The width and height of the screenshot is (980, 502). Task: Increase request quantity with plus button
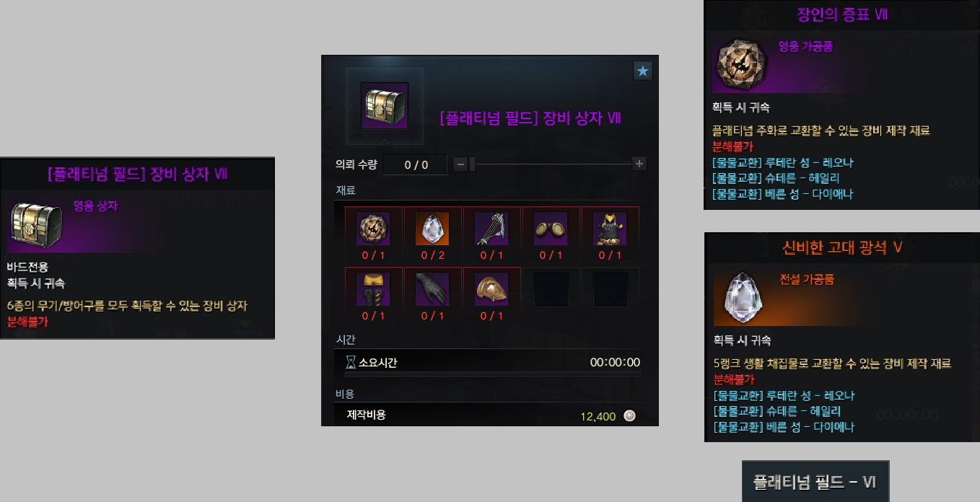click(639, 164)
